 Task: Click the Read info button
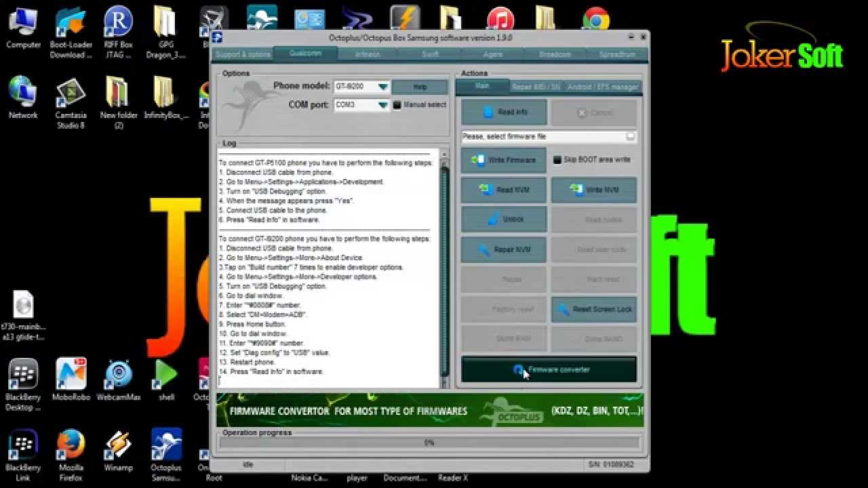pos(504,112)
